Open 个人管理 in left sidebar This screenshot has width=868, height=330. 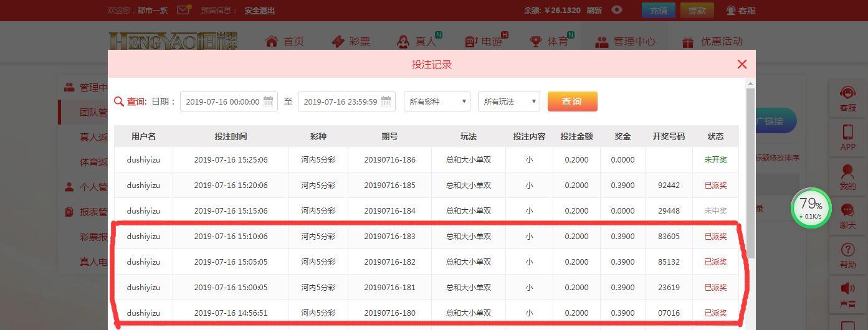coord(86,187)
